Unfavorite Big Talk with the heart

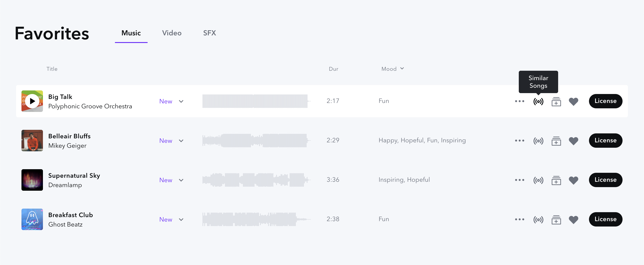(573, 101)
